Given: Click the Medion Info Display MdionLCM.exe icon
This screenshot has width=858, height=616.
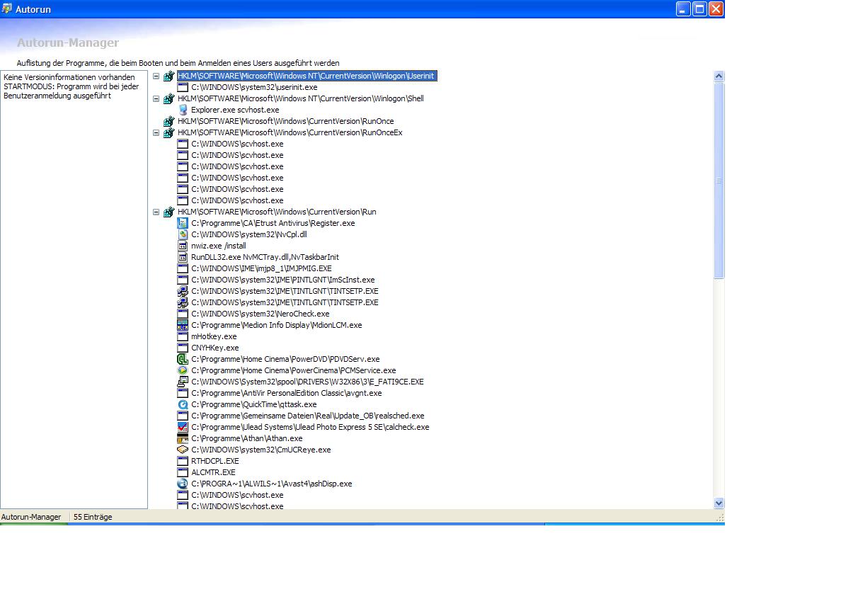Looking at the screenshot, I should (183, 325).
